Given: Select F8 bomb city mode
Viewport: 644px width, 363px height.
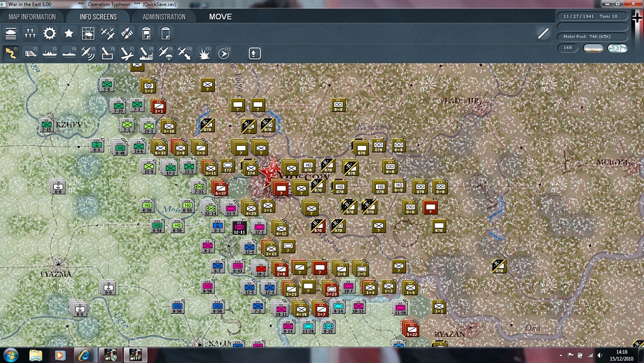Looking at the screenshot, I should tap(146, 53).
